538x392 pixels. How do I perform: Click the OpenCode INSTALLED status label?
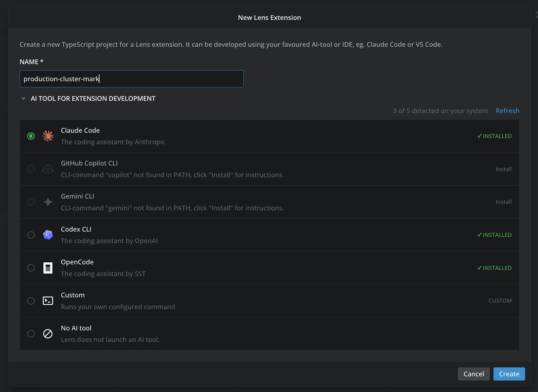(x=495, y=268)
